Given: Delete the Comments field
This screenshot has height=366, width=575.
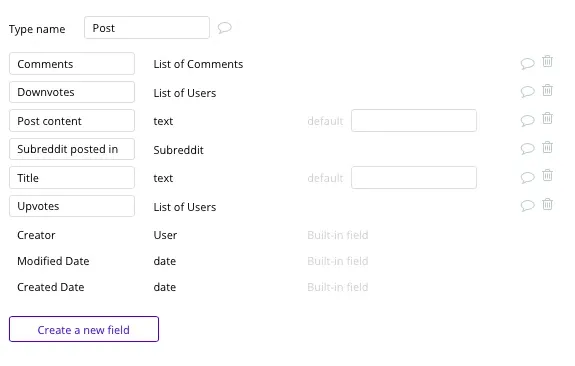Looking at the screenshot, I should pyautogui.click(x=547, y=61).
